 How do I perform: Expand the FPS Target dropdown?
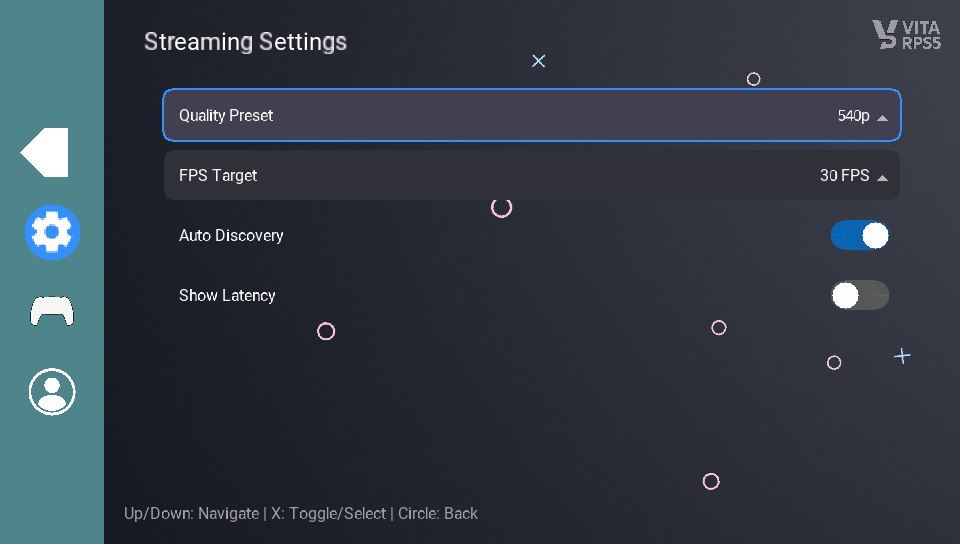(x=531, y=175)
